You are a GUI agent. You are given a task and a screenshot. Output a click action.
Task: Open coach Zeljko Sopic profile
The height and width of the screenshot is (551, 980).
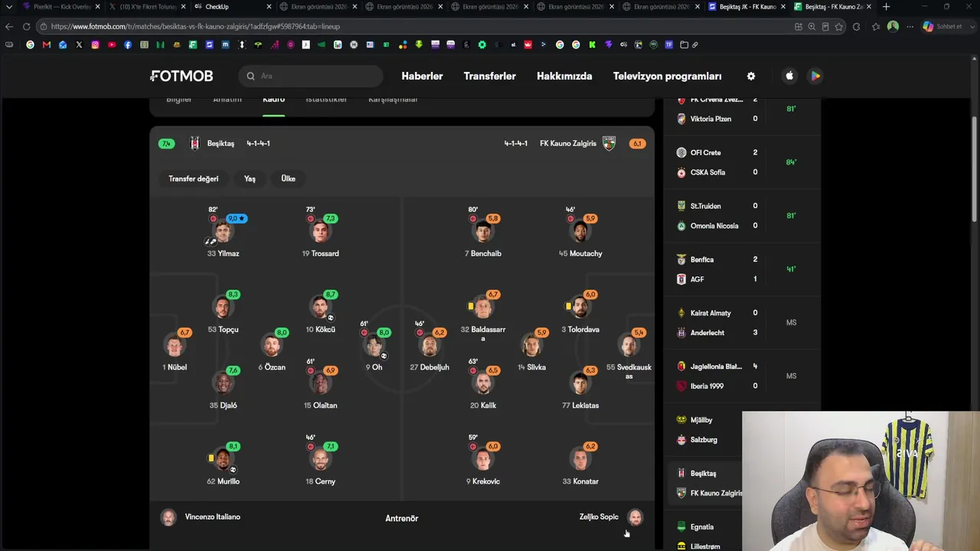611,517
